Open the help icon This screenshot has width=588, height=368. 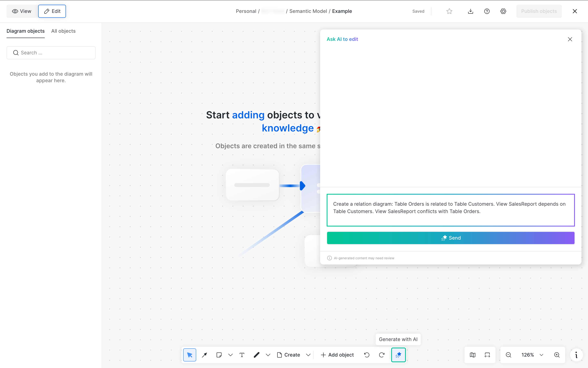pyautogui.click(x=487, y=11)
